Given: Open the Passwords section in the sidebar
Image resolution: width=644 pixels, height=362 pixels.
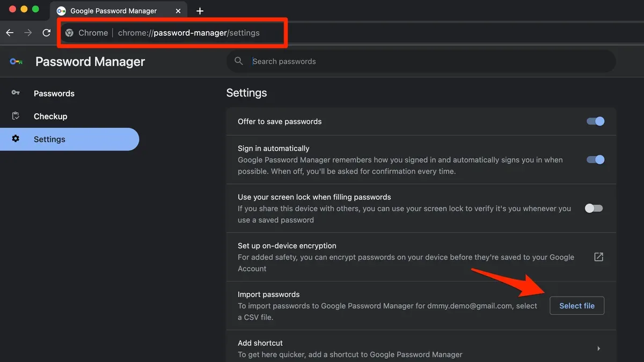Looking at the screenshot, I should pyautogui.click(x=70, y=93).
